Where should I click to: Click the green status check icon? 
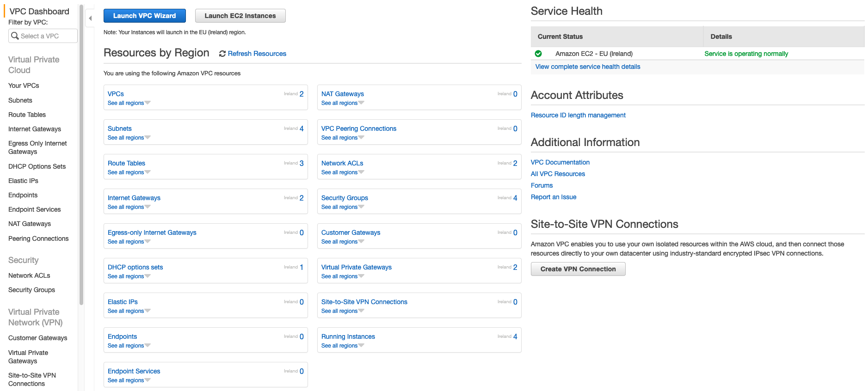pyautogui.click(x=538, y=54)
